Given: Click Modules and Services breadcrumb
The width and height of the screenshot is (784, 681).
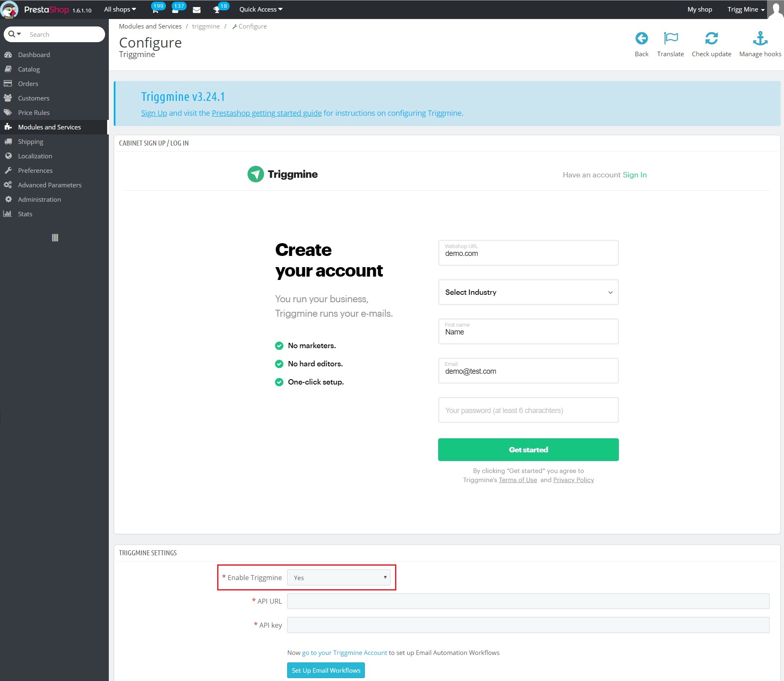Looking at the screenshot, I should click(x=150, y=26).
